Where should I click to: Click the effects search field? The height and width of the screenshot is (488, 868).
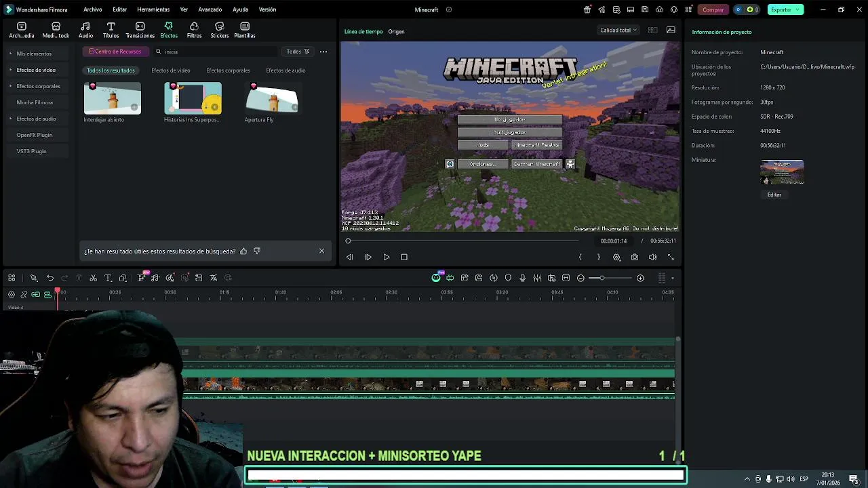pyautogui.click(x=217, y=52)
